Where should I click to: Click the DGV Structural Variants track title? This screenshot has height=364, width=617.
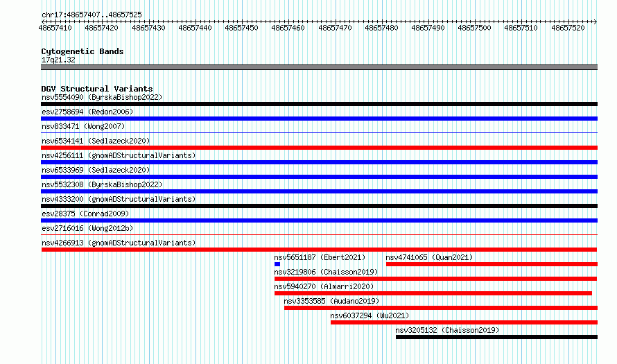point(97,89)
